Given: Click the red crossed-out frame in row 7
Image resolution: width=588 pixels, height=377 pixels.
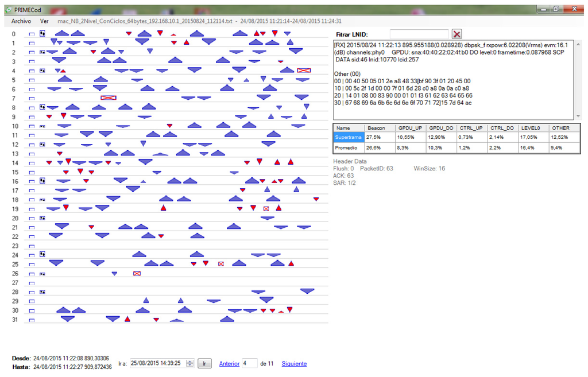Looking at the screenshot, I should tap(109, 98).
